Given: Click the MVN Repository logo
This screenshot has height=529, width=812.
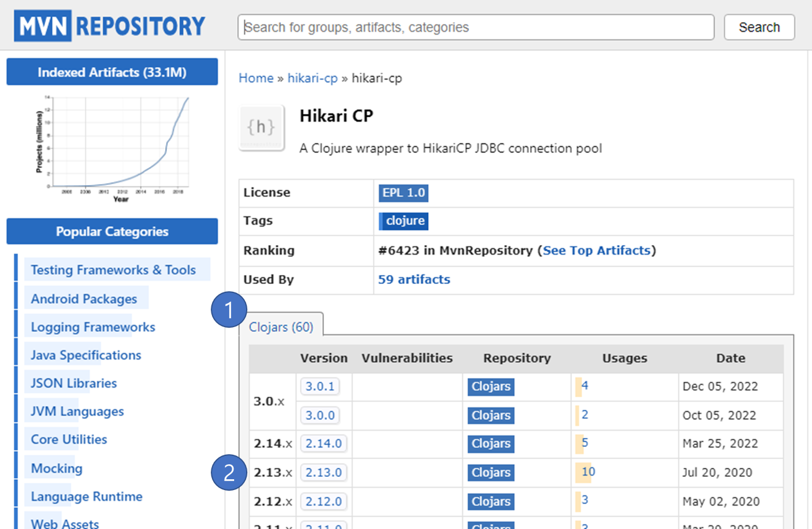Looking at the screenshot, I should click(x=110, y=26).
